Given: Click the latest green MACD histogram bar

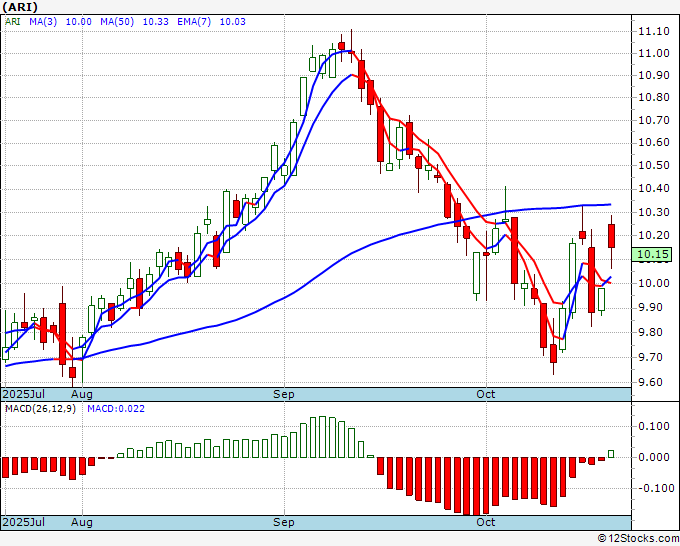Looking at the screenshot, I should [611, 454].
